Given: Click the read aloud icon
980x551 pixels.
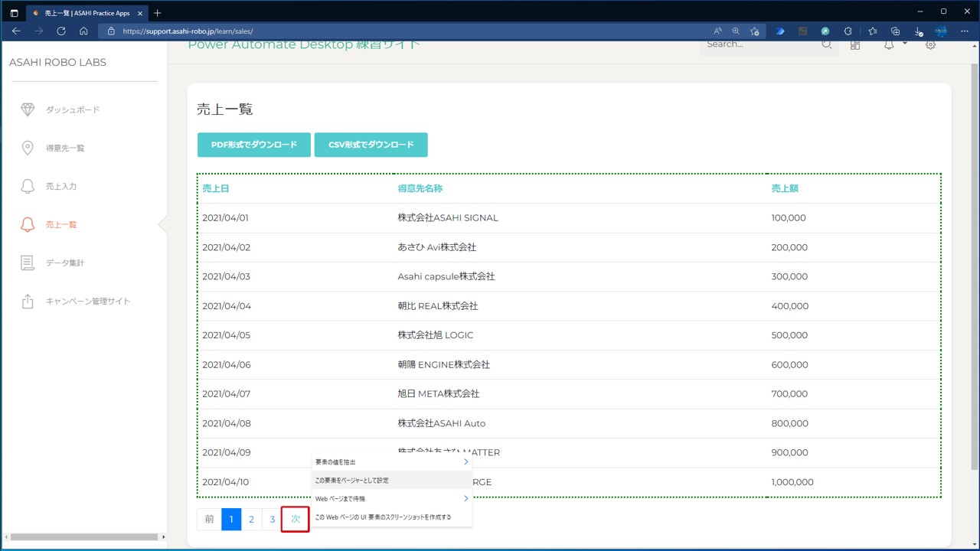Looking at the screenshot, I should point(717,31).
